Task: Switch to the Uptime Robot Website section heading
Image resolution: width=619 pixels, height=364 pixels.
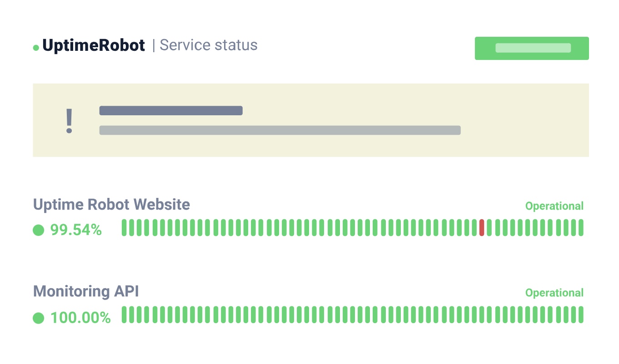Action: 111,205
